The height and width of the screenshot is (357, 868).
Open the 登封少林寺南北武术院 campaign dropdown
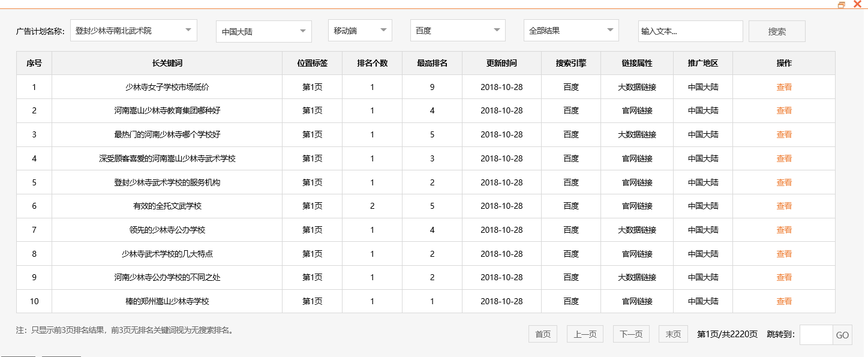[133, 30]
